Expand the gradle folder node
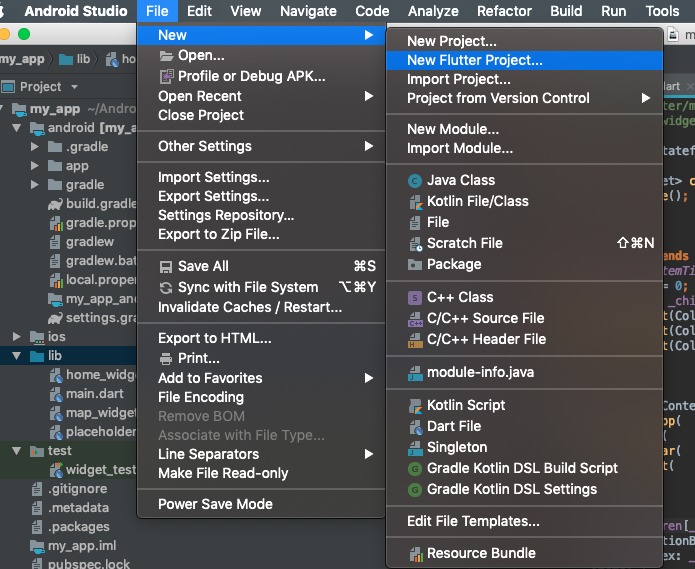 tap(35, 185)
